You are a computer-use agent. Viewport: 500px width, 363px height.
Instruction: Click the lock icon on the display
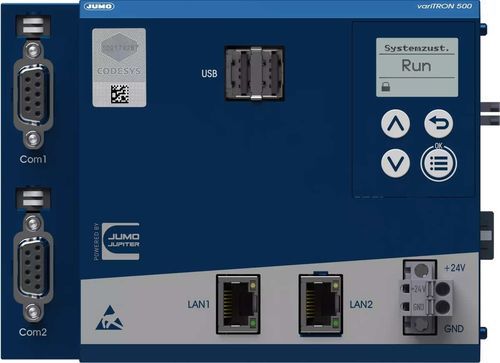coord(386,87)
